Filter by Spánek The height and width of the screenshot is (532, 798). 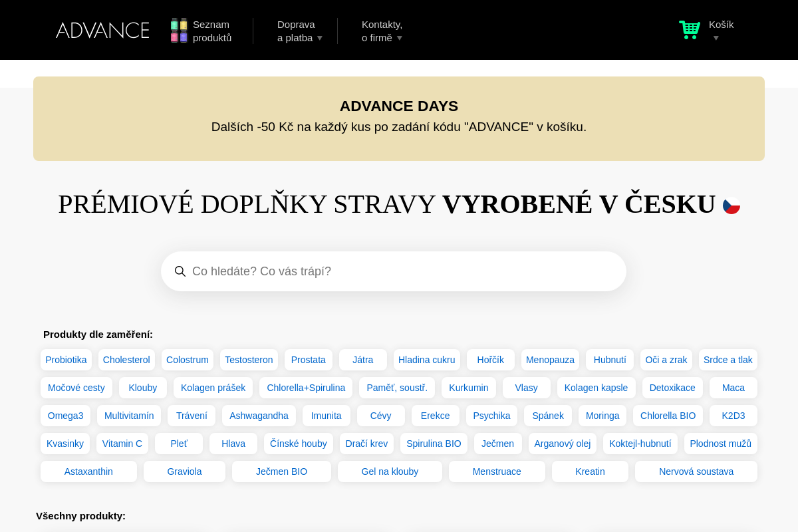(x=548, y=416)
